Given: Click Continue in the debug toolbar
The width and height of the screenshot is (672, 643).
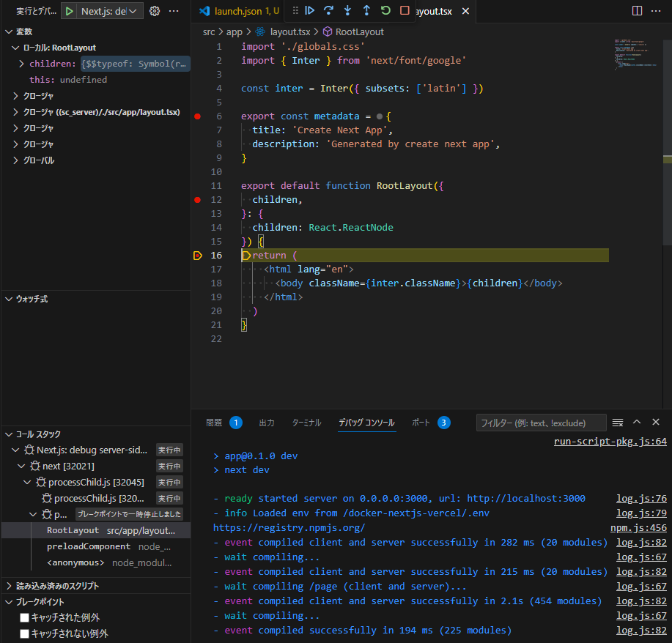Looking at the screenshot, I should [310, 11].
